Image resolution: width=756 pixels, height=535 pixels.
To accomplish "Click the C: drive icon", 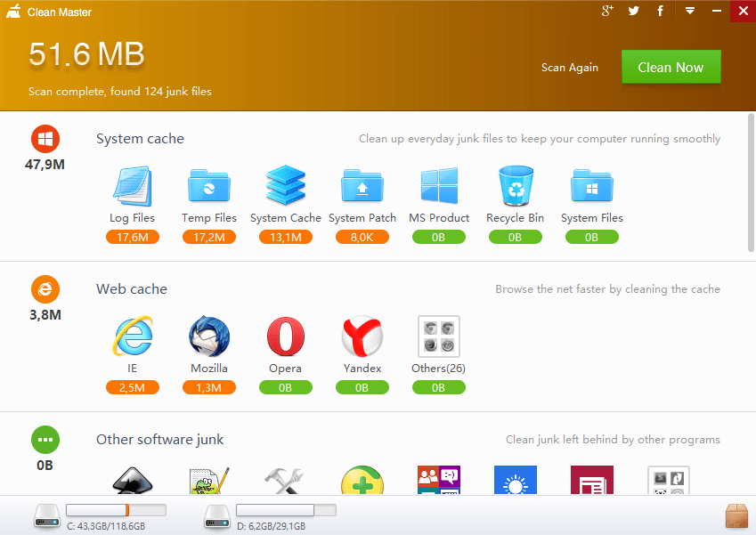I will (47, 515).
